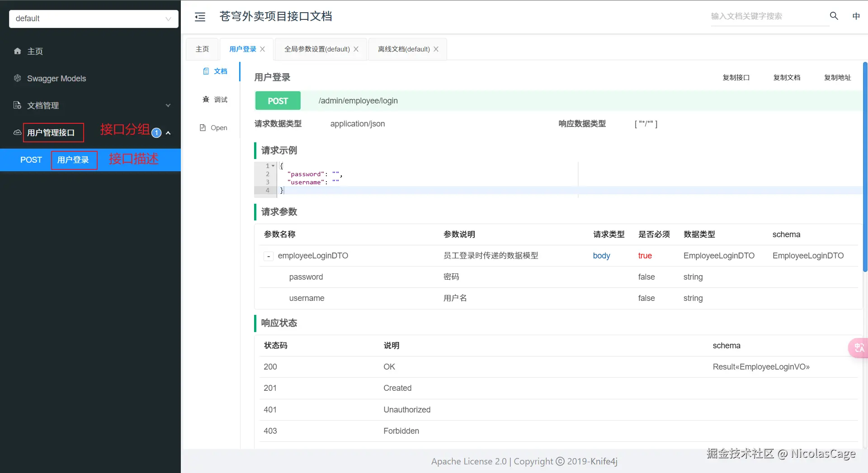
Task: Select the 文档 side tab
Action: (x=215, y=71)
